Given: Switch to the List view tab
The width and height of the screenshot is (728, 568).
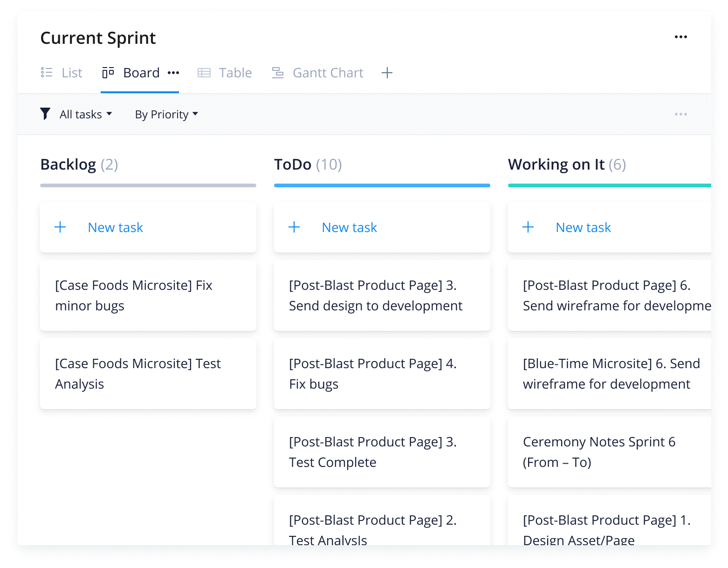Looking at the screenshot, I should coord(62,73).
